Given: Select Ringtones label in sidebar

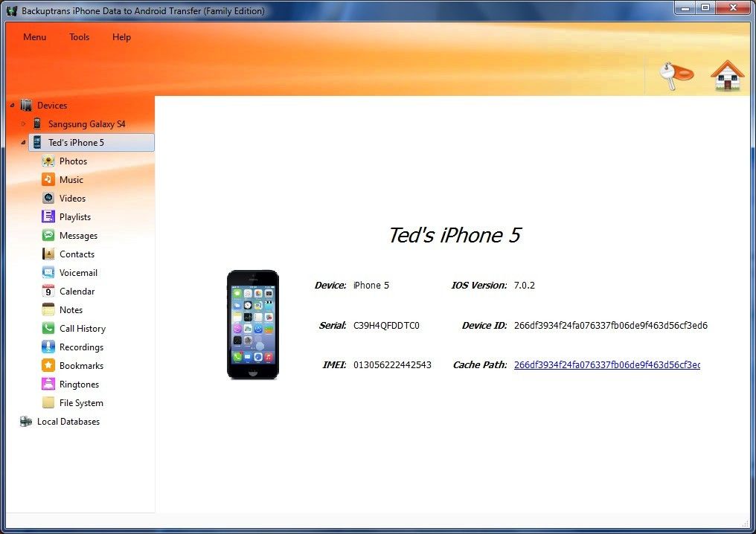Looking at the screenshot, I should coord(79,384).
